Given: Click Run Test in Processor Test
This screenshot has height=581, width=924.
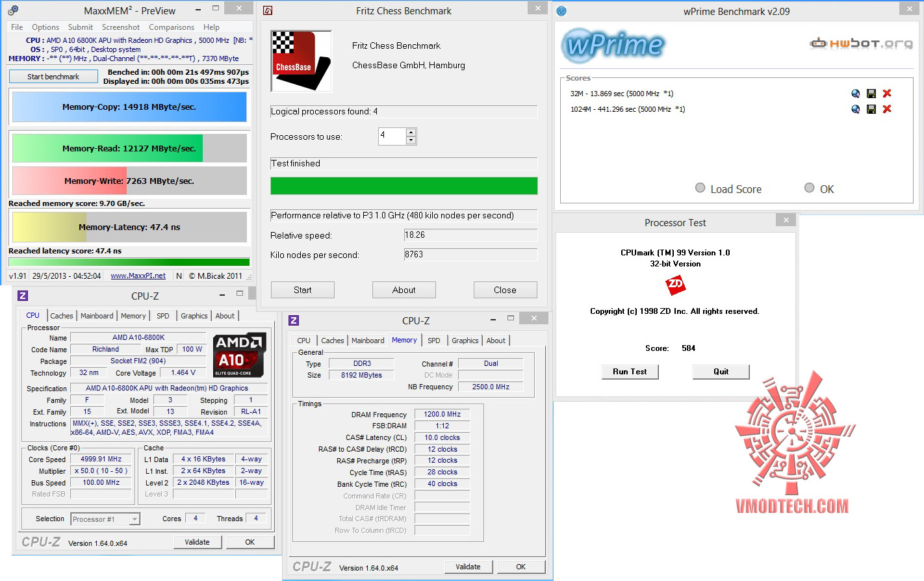Looking at the screenshot, I should tap(630, 372).
